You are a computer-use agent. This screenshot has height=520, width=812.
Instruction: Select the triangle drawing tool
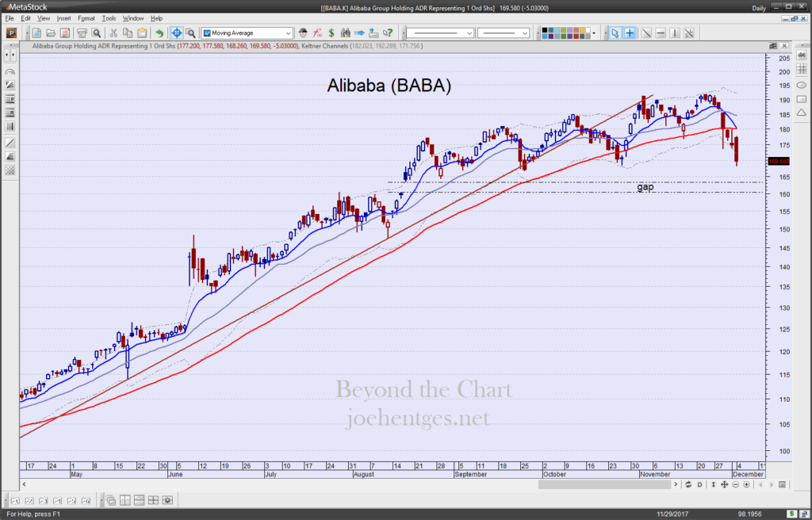[802, 113]
